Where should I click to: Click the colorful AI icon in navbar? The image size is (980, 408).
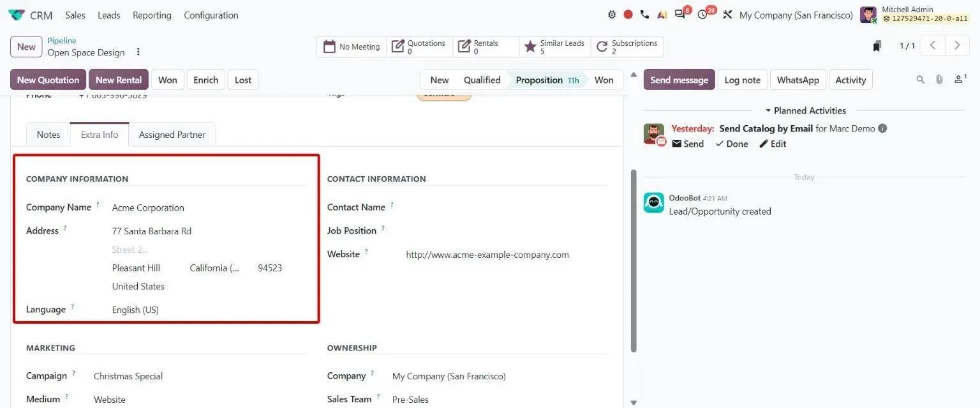pos(662,15)
